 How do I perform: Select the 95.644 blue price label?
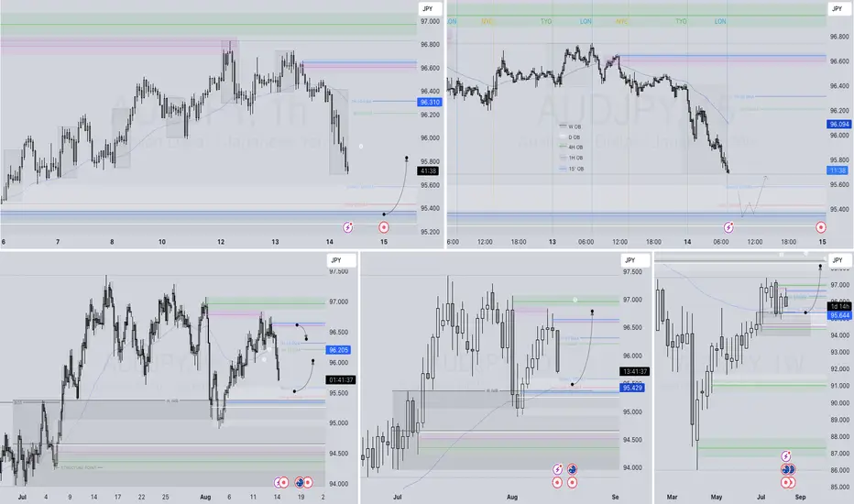pos(840,315)
